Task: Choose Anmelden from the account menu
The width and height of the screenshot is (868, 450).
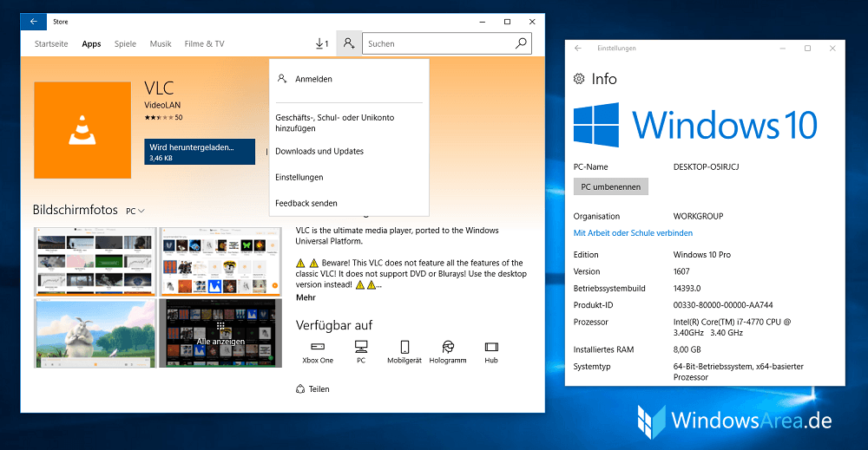Action: (x=313, y=79)
